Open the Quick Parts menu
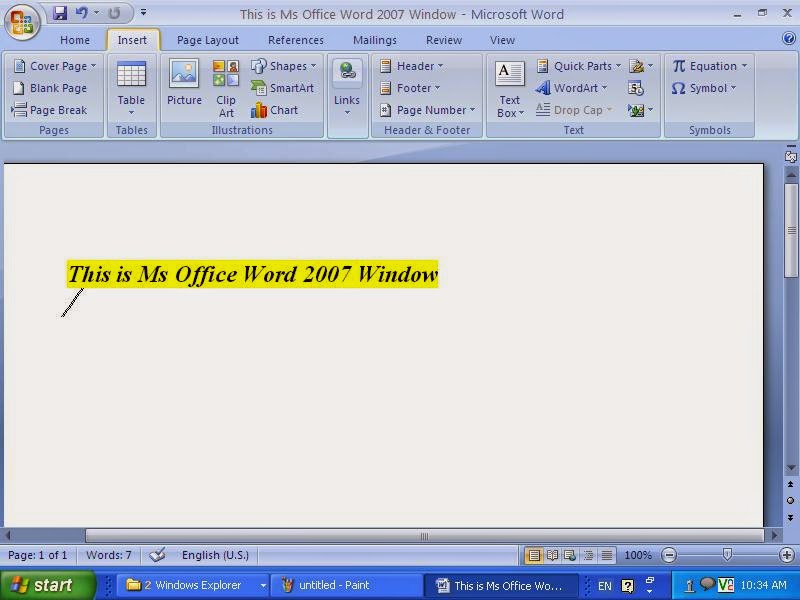The width and height of the screenshot is (800, 600). [578, 66]
